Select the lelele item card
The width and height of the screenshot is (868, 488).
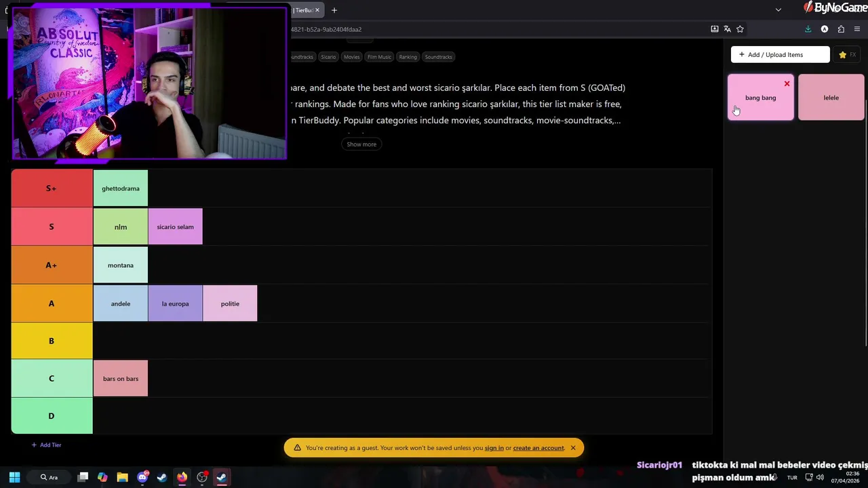831,98
